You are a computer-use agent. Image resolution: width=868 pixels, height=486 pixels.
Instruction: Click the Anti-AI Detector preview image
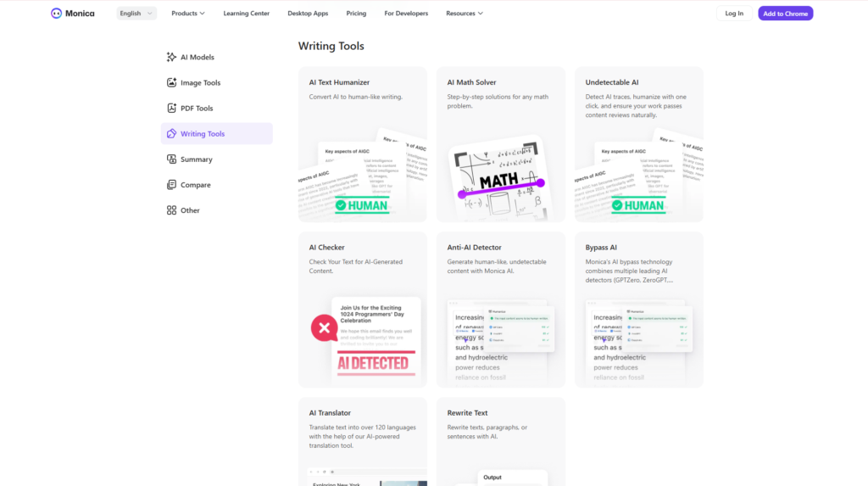(501, 342)
